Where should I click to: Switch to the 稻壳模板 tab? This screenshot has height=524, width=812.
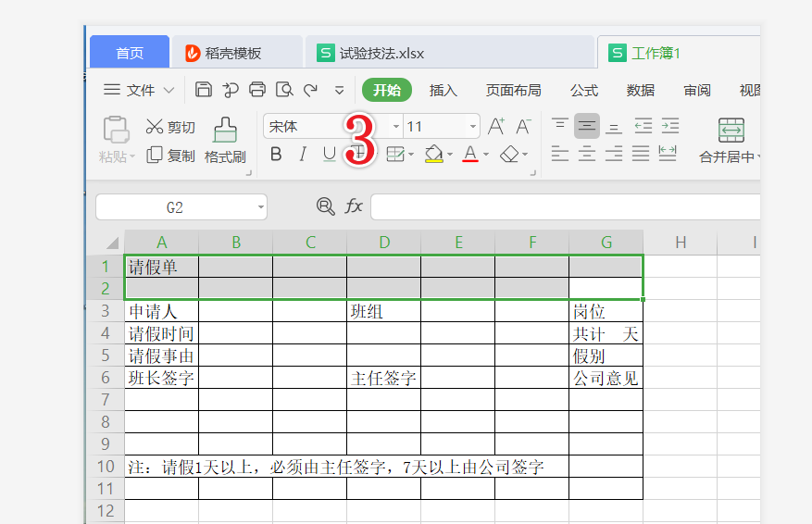(x=237, y=52)
